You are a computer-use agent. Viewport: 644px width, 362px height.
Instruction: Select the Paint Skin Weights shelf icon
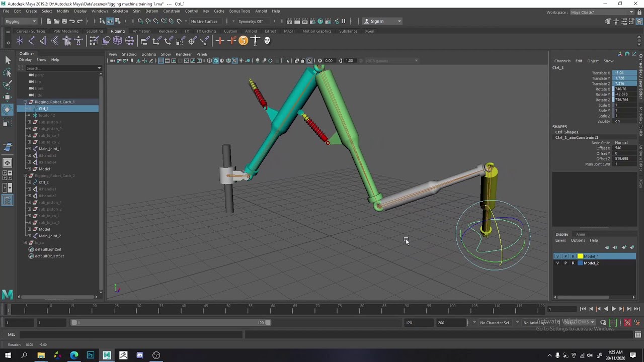[93, 41]
